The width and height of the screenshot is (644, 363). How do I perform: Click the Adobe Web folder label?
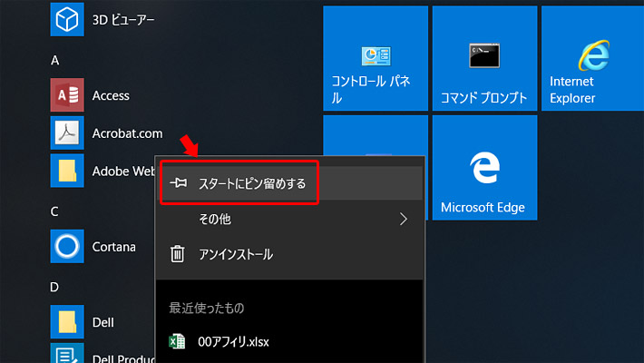(x=123, y=172)
